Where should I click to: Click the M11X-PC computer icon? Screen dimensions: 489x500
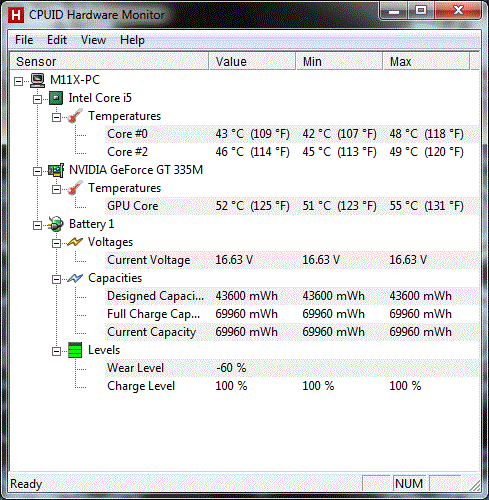point(37,80)
